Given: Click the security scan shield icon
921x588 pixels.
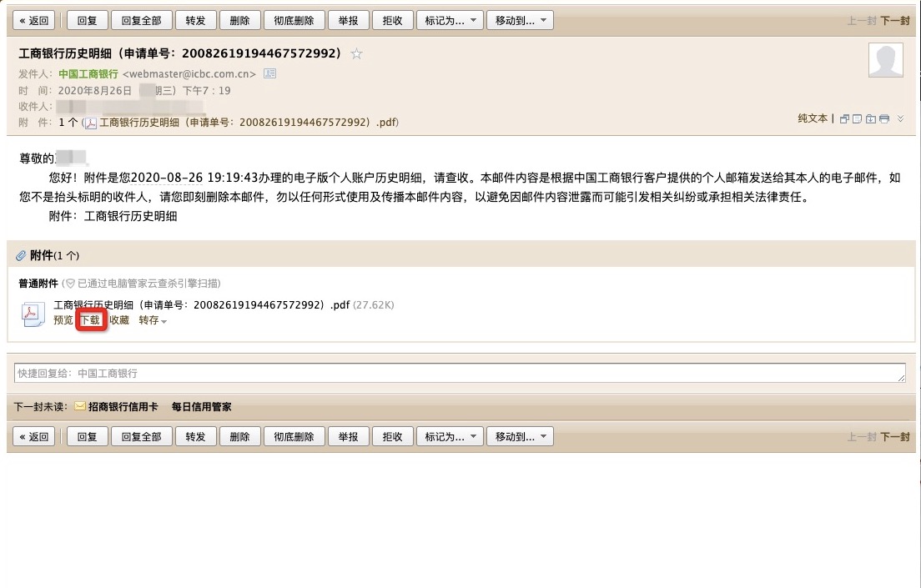Looking at the screenshot, I should 70,284.
